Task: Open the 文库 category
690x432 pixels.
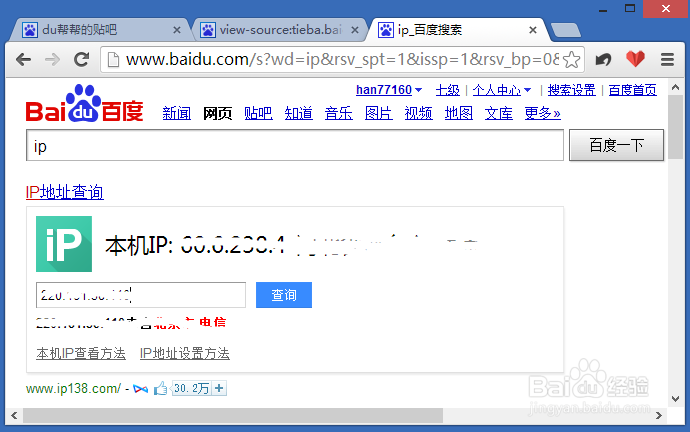Action: tap(499, 113)
